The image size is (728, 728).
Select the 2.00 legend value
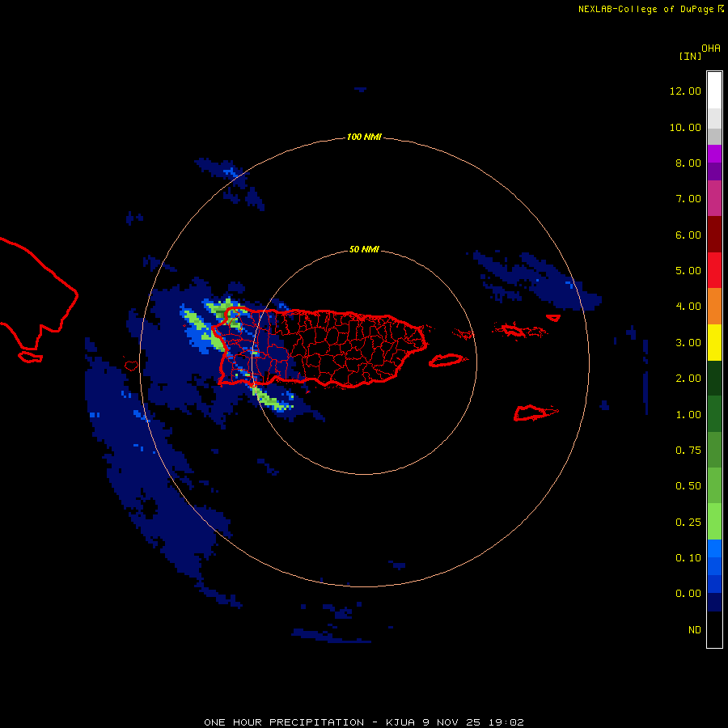click(x=688, y=379)
